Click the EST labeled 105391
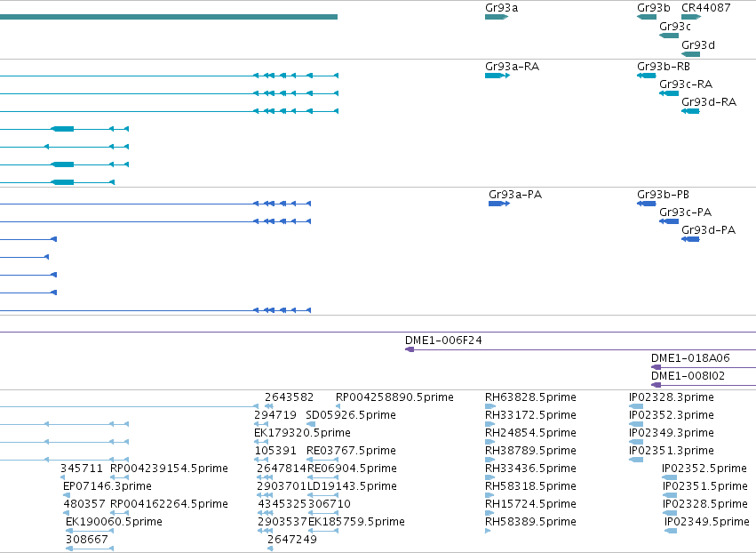This screenshot has height=553, width=756. pyautogui.click(x=275, y=451)
